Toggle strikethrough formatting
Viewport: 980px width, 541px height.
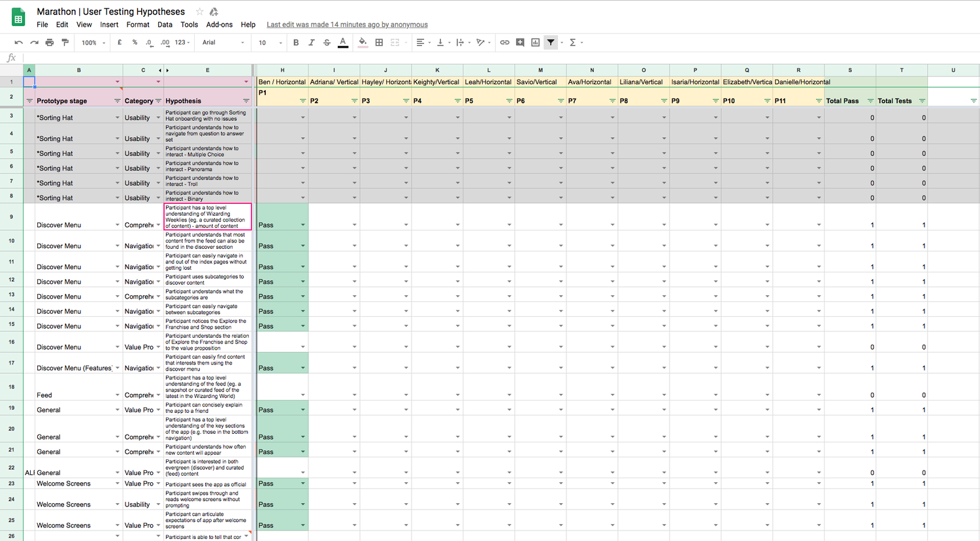click(x=327, y=42)
